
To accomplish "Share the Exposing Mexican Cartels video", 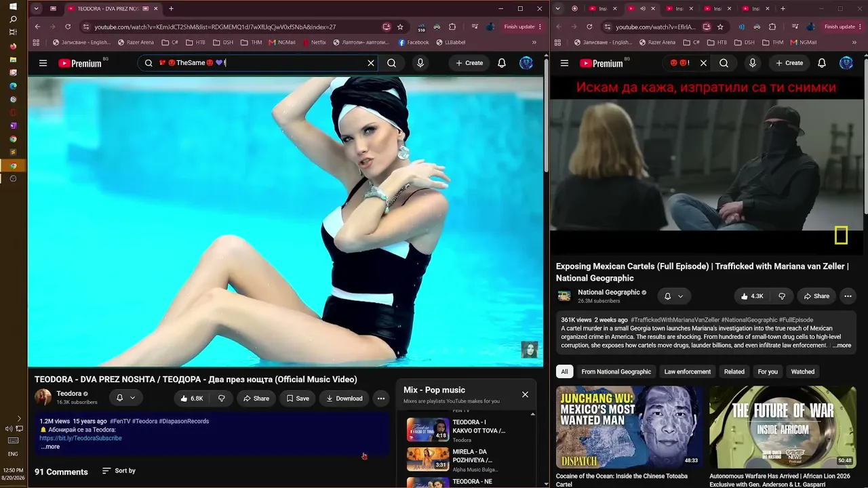I will coord(816,296).
